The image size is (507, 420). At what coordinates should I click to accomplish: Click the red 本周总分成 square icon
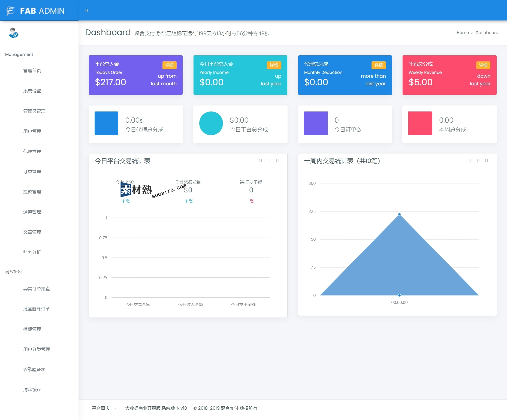click(420, 123)
